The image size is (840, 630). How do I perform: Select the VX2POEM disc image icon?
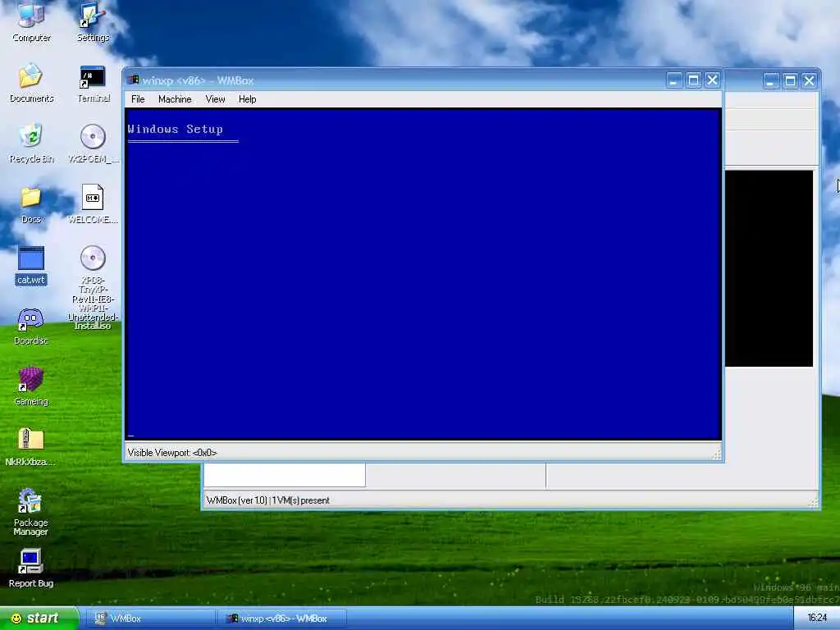click(93, 143)
